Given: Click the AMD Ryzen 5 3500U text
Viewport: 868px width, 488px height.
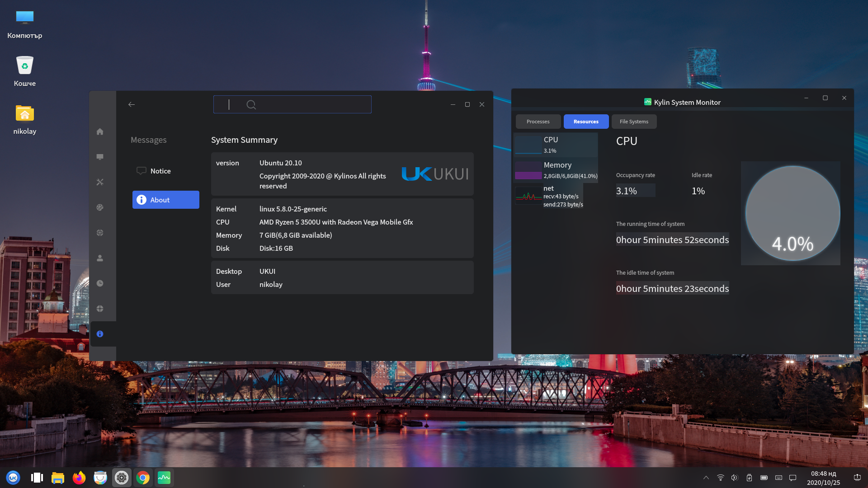Looking at the screenshot, I should (336, 222).
